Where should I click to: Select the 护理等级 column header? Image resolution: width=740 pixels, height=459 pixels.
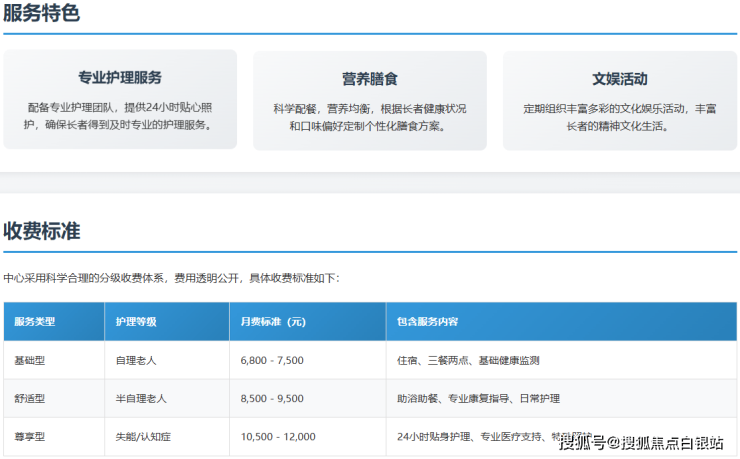click(x=136, y=322)
